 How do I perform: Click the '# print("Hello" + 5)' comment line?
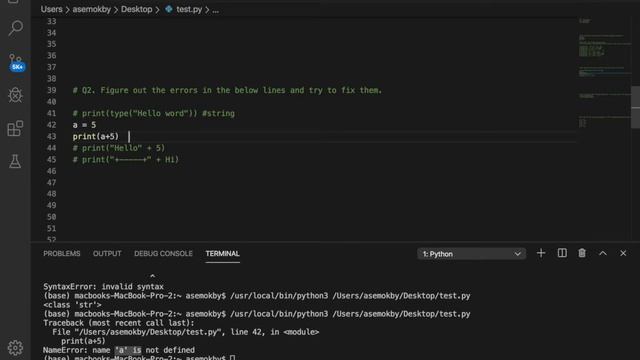pyautogui.click(x=119, y=148)
